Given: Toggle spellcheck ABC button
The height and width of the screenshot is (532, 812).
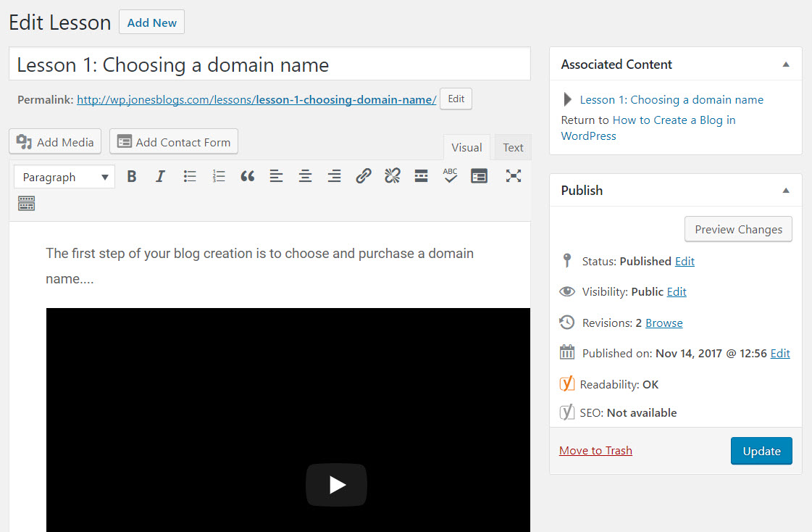Looking at the screenshot, I should click(x=450, y=177).
